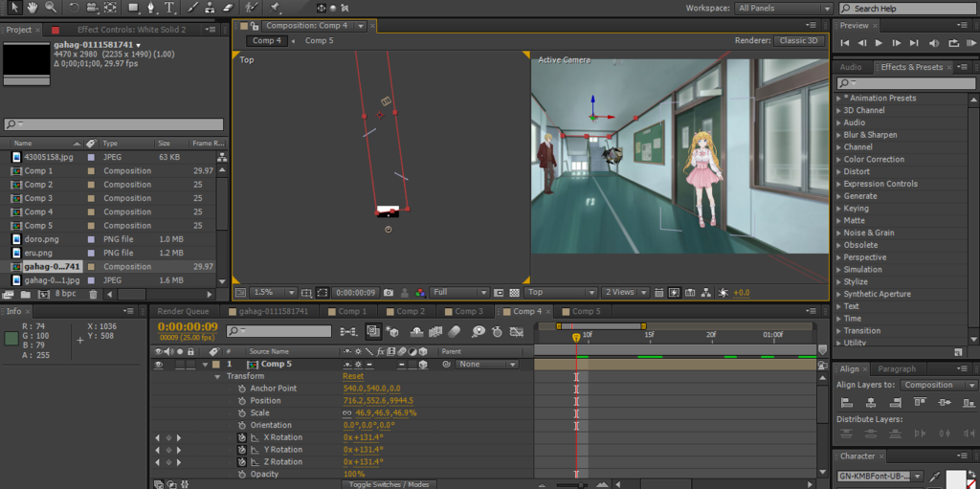Open the magnification 1.5% dropdown
980x489 pixels.
click(275, 292)
